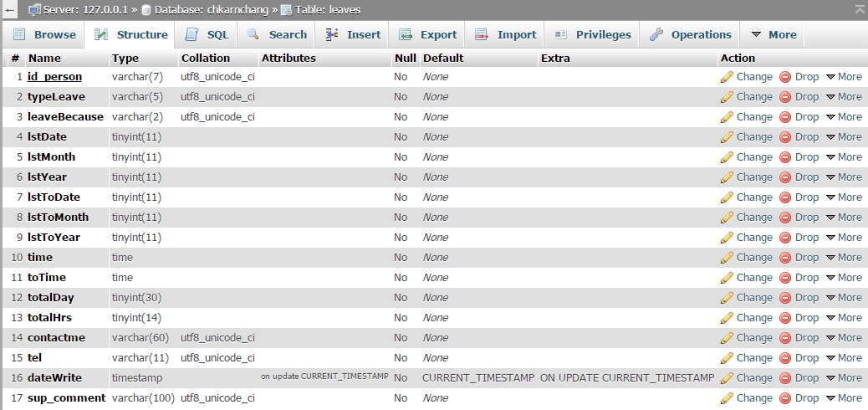Click the pencil icon for id_person row
Image resolution: width=868 pixels, height=410 pixels.
(727, 77)
